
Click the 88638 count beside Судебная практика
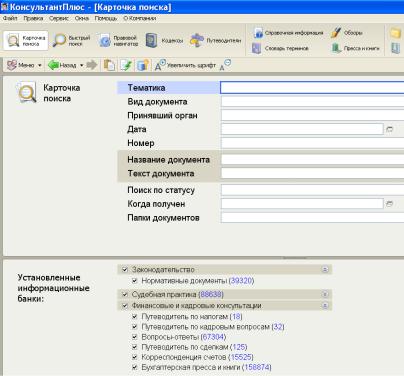(211, 294)
